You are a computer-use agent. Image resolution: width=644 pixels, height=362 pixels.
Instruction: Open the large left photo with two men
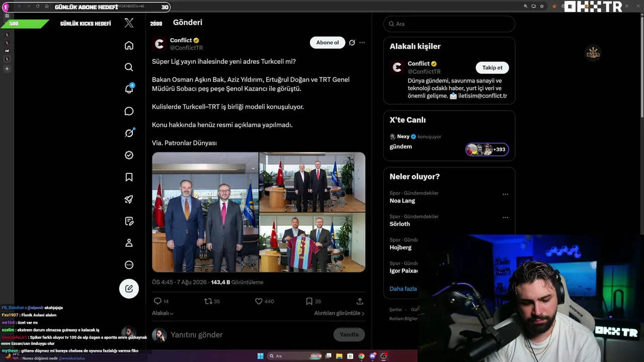point(205,212)
